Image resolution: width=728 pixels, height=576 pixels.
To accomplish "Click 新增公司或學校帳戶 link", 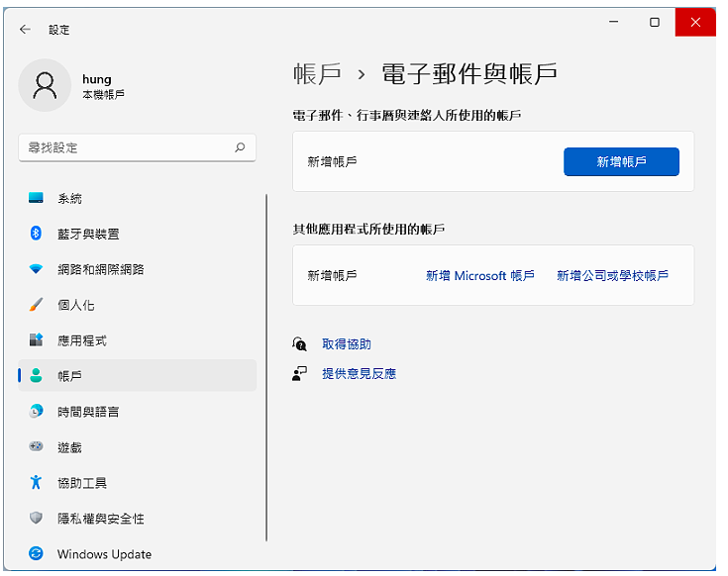I will point(612,276).
